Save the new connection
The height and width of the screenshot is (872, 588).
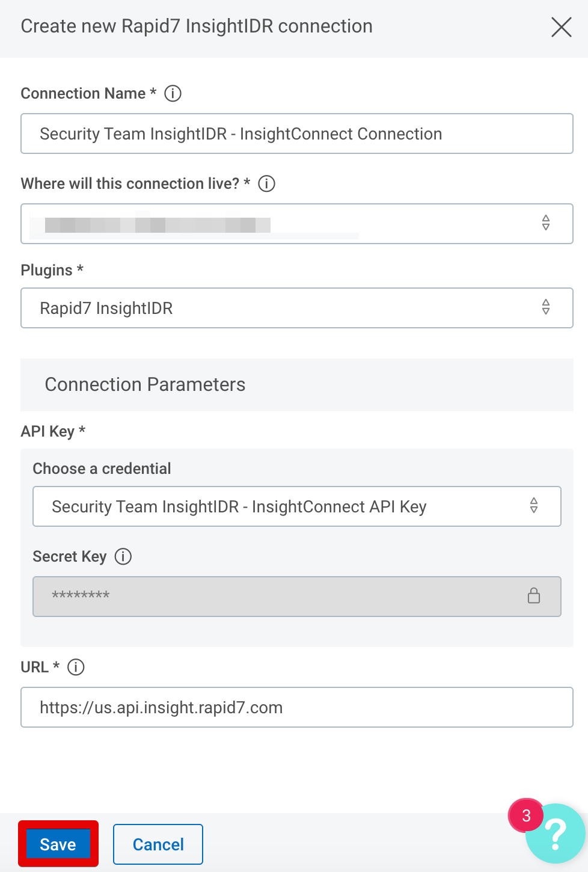(x=58, y=844)
